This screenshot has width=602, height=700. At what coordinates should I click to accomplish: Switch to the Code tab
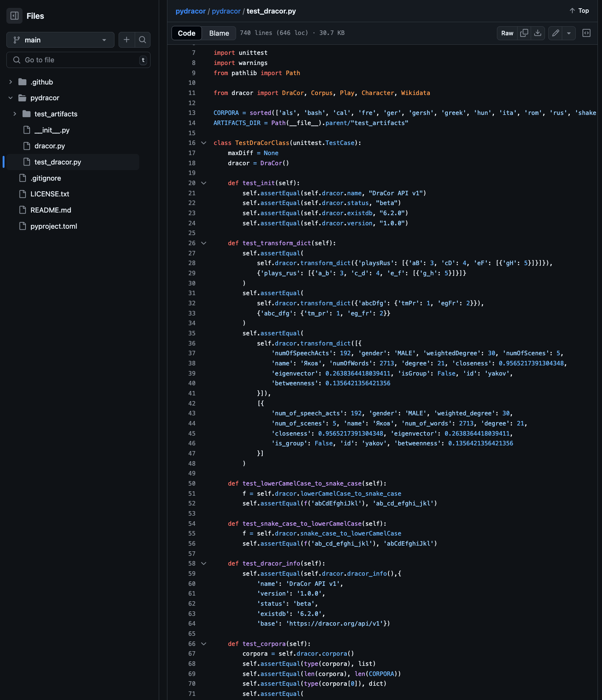[187, 33]
